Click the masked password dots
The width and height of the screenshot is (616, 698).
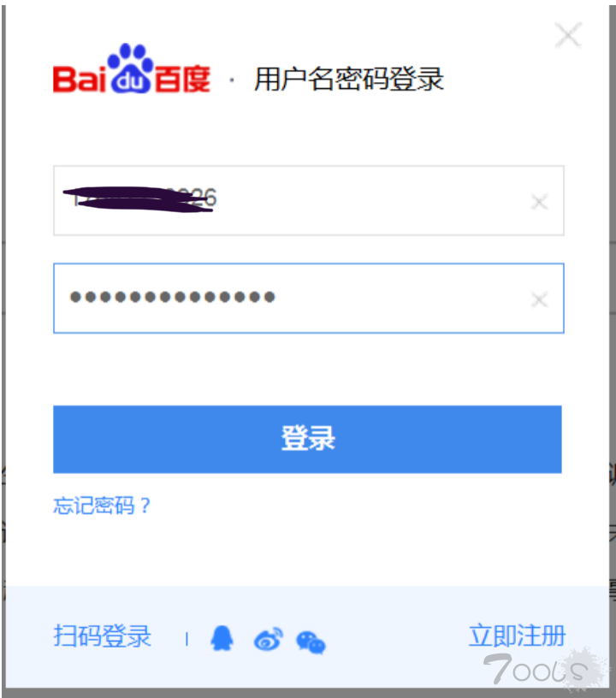(173, 297)
